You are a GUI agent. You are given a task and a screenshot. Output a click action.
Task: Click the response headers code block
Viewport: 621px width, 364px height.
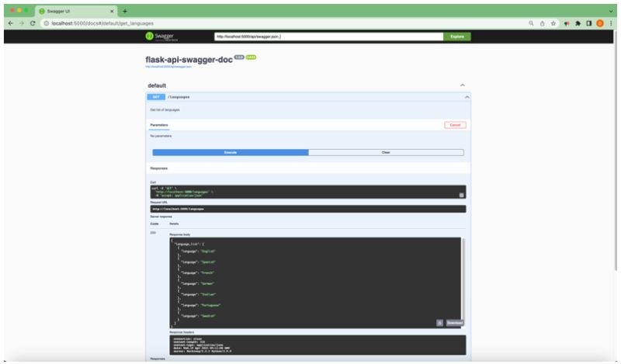[317, 345]
